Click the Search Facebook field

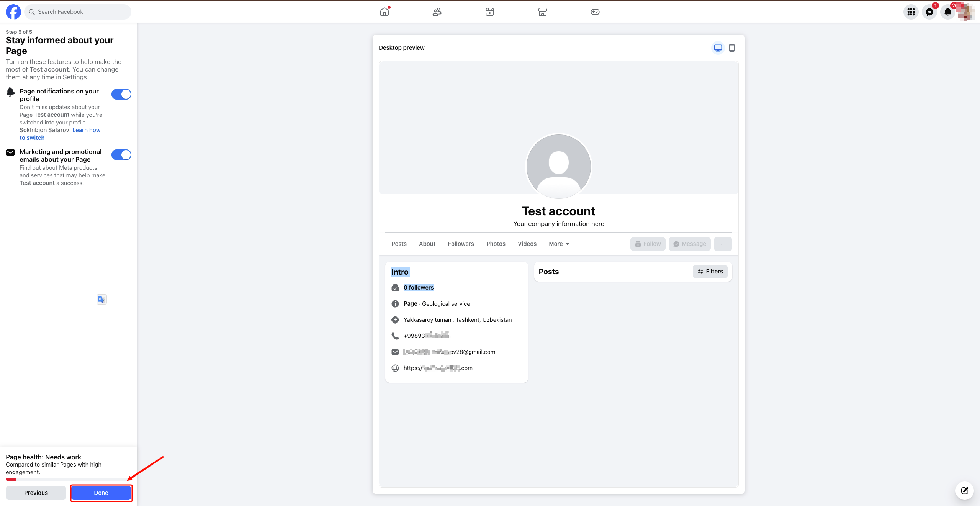pos(78,12)
